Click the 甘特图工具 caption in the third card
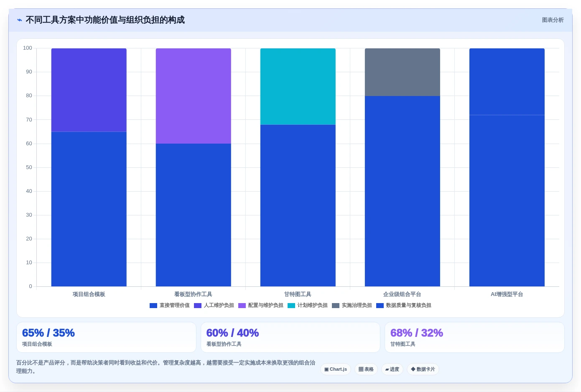This screenshot has width=581, height=392. point(403,344)
